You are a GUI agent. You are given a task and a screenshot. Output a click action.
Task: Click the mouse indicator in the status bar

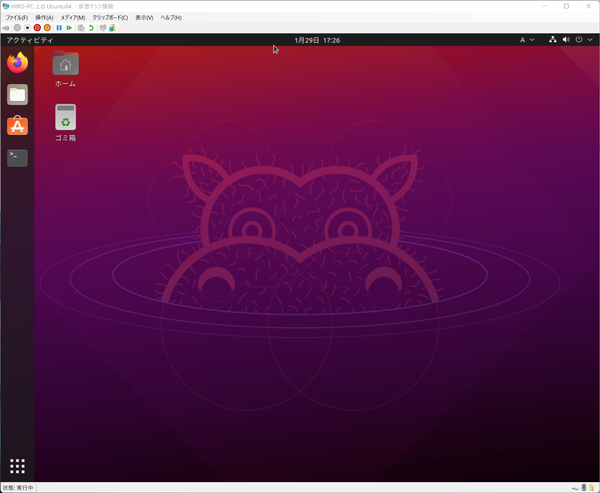point(584,488)
